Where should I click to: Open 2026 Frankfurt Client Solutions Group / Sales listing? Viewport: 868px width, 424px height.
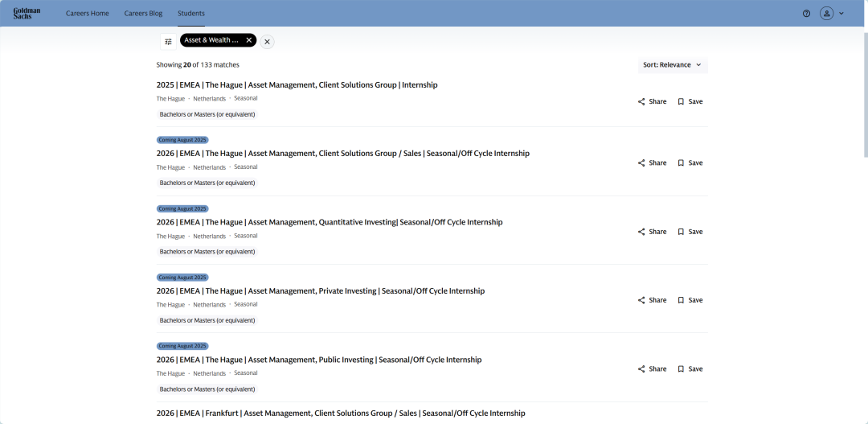pos(341,414)
